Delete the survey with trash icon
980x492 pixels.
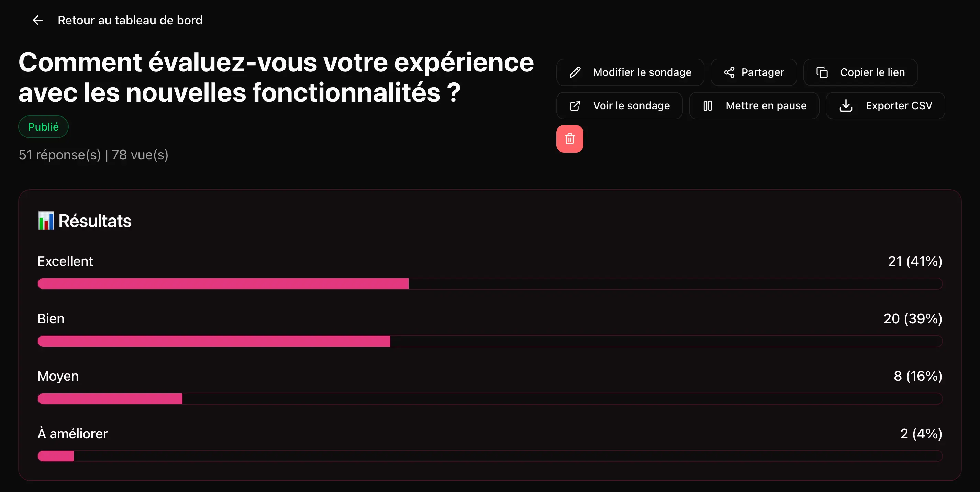click(569, 139)
